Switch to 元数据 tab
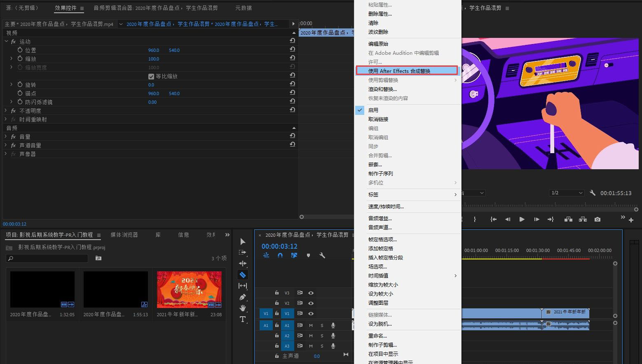 click(x=243, y=8)
